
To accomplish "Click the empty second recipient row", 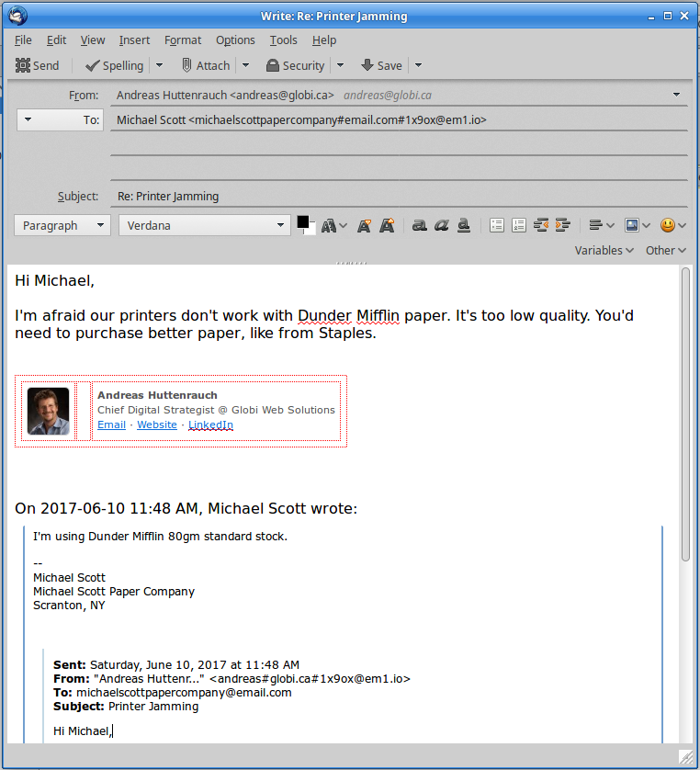I will coord(399,144).
